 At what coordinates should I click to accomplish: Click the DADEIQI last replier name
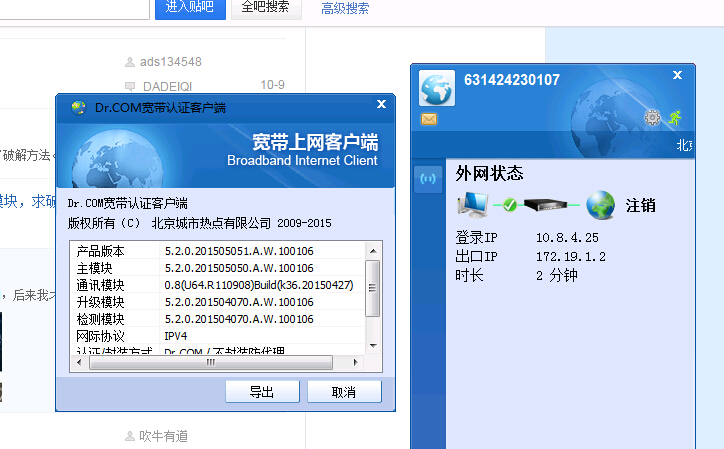point(168,87)
